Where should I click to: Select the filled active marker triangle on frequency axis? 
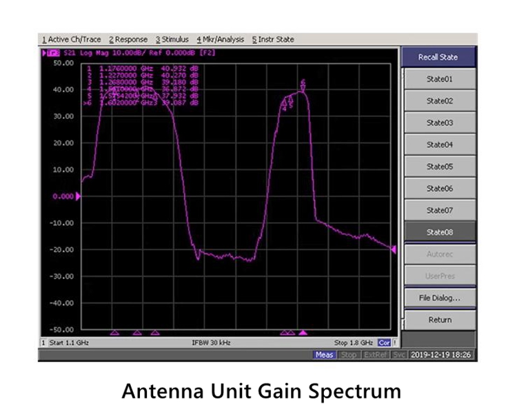pos(302,333)
